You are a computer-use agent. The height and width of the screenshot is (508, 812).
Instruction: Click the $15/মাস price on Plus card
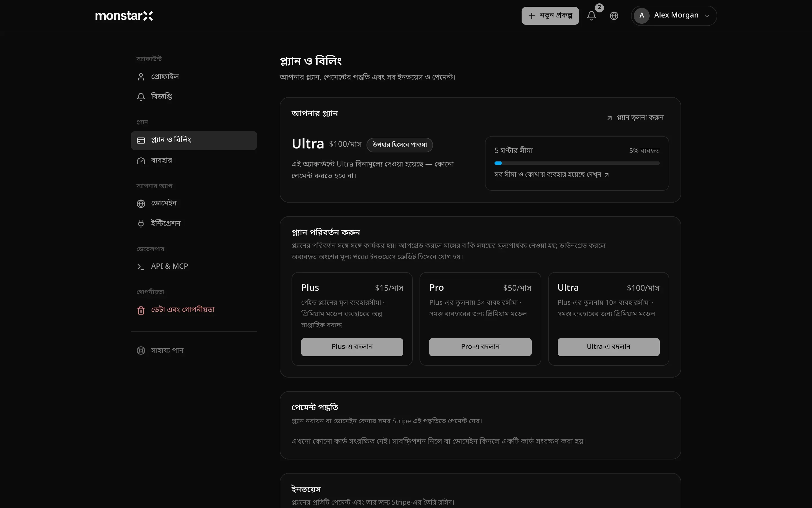pos(389,288)
